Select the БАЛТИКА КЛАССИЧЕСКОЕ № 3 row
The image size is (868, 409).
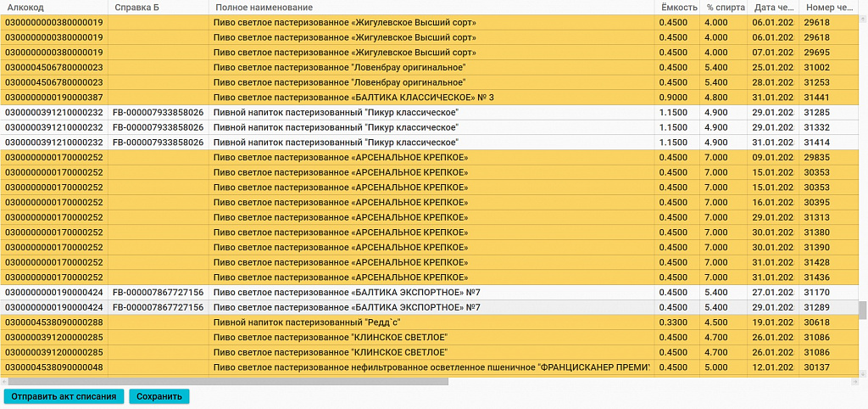coord(430,98)
